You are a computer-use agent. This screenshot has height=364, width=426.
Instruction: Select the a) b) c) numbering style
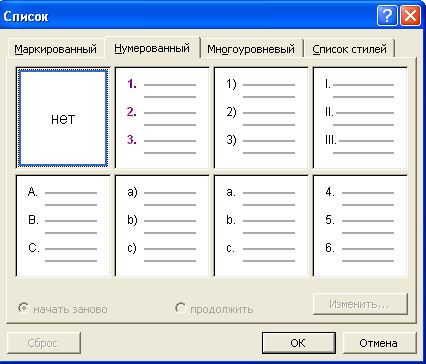[162, 226]
